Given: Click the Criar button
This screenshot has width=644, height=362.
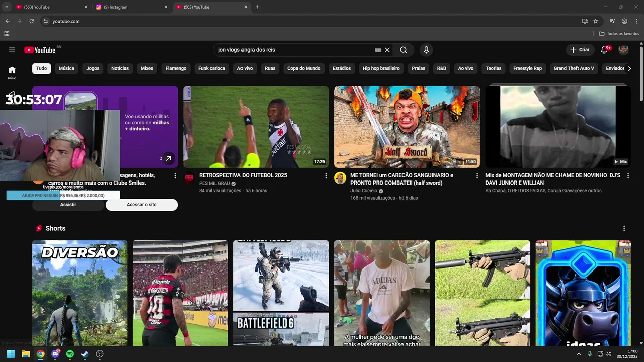Looking at the screenshot, I should click(580, 50).
